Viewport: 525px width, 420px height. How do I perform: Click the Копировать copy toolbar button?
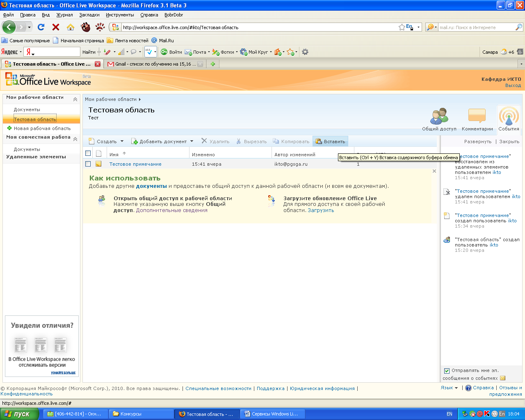tap(291, 141)
